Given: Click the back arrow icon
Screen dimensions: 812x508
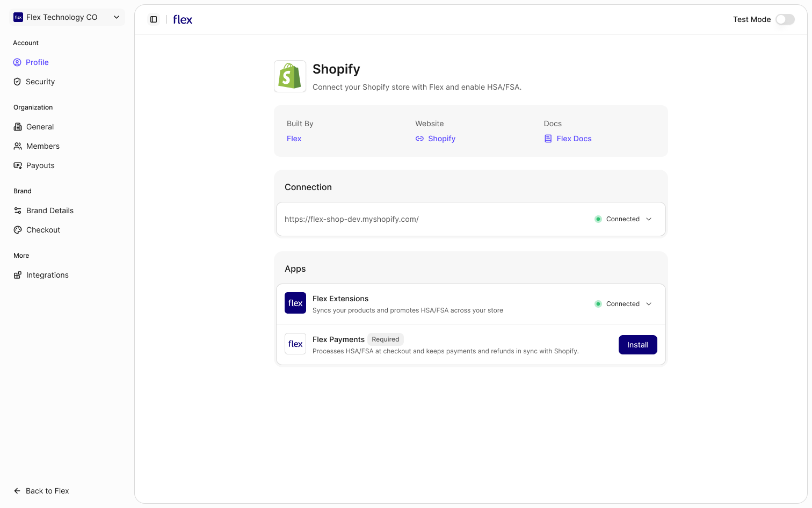Looking at the screenshot, I should [17, 491].
